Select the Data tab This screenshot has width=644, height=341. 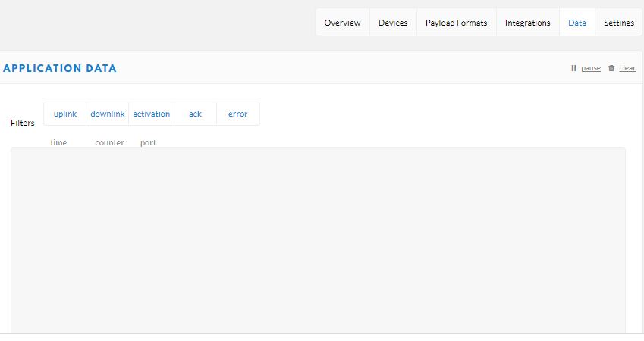(576, 23)
